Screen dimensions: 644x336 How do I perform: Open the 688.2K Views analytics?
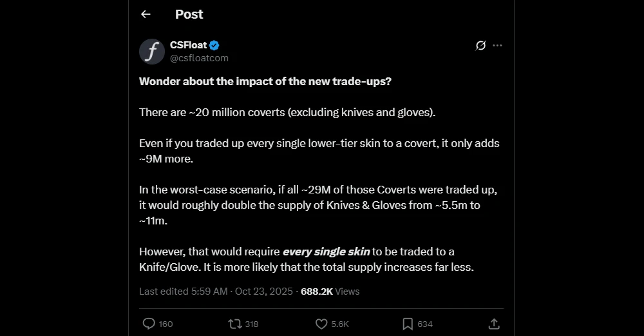point(330,292)
